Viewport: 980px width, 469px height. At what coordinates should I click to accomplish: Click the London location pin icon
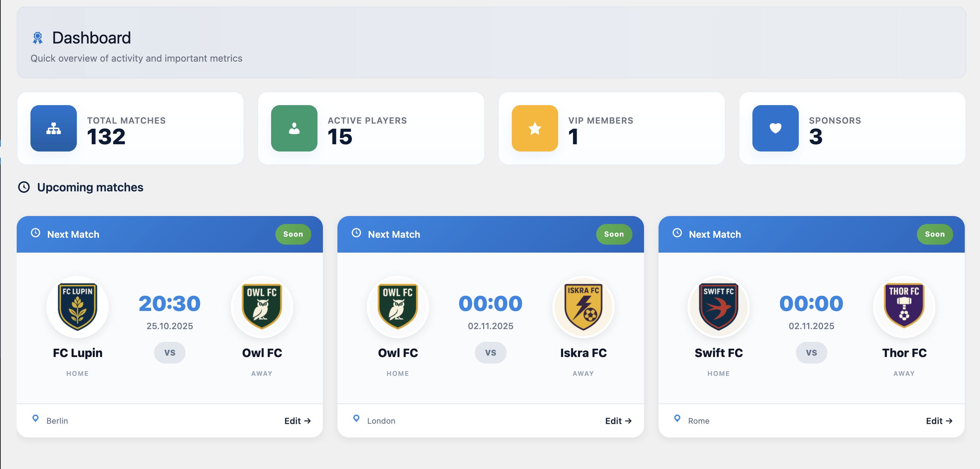356,419
